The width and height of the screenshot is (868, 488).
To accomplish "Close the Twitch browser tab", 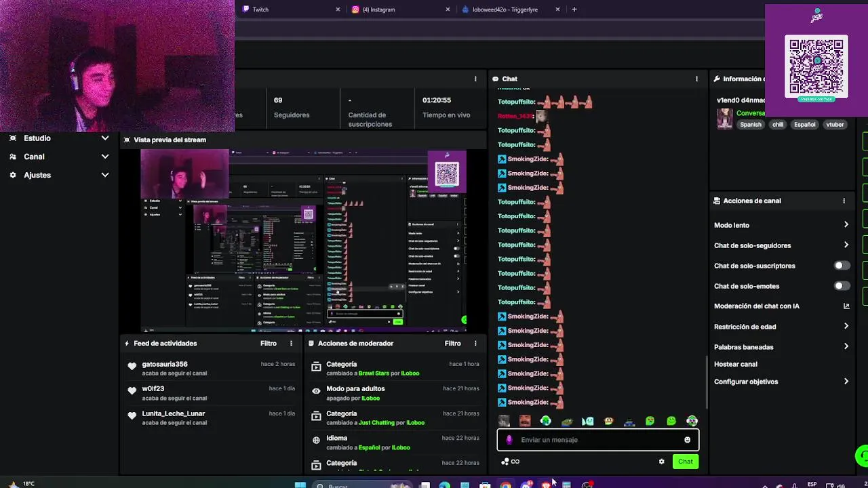I will point(338,9).
